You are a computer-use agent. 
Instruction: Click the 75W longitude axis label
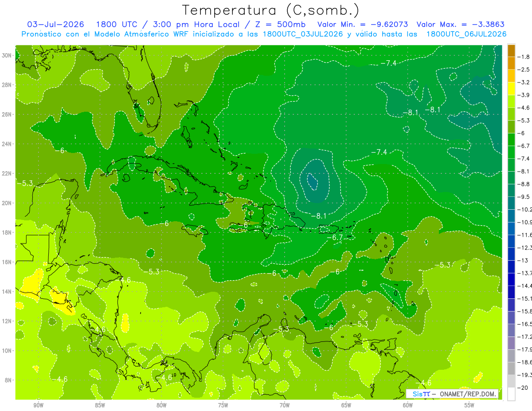pos(223,406)
